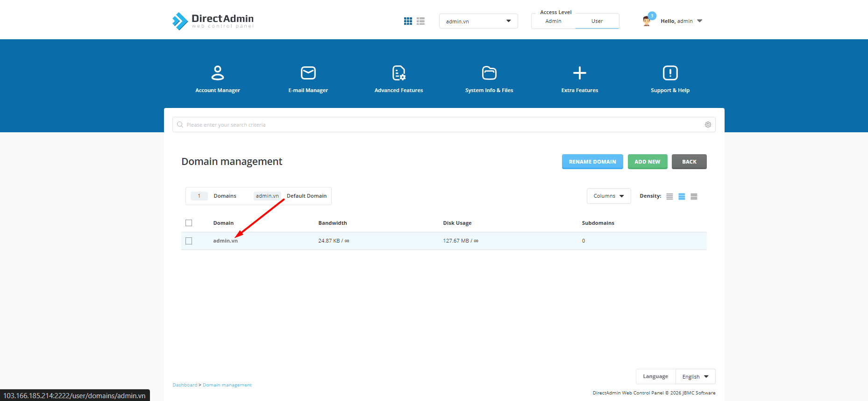Focus the search criteria input field
The height and width of the screenshot is (401, 868).
click(x=439, y=125)
